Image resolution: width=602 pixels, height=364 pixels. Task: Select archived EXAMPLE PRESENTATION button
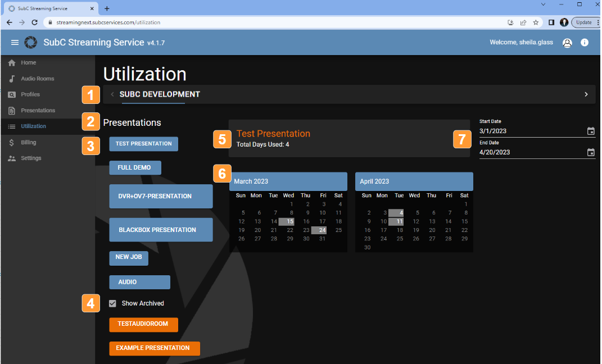[155, 348]
